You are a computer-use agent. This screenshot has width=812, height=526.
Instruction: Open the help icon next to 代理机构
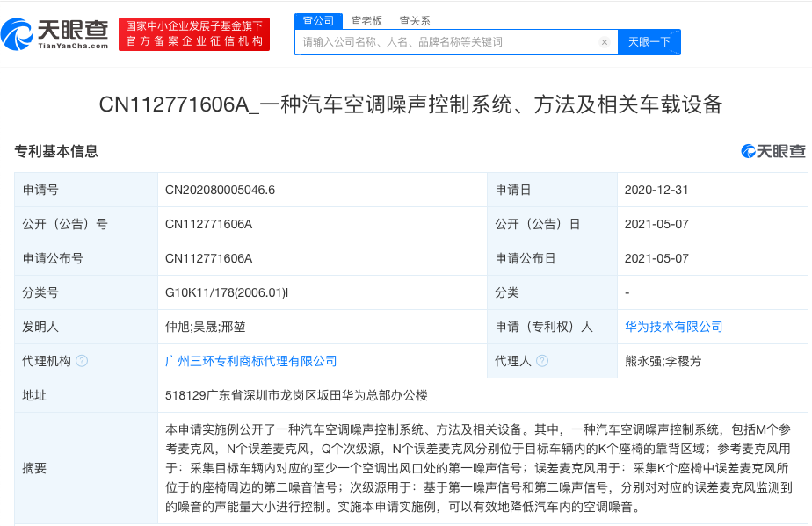pyautogui.click(x=82, y=361)
